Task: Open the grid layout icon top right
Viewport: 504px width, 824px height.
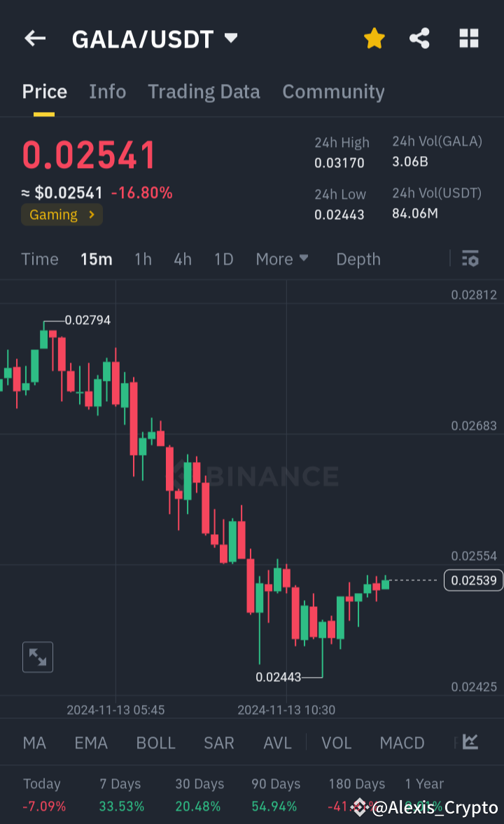Action: [468, 39]
